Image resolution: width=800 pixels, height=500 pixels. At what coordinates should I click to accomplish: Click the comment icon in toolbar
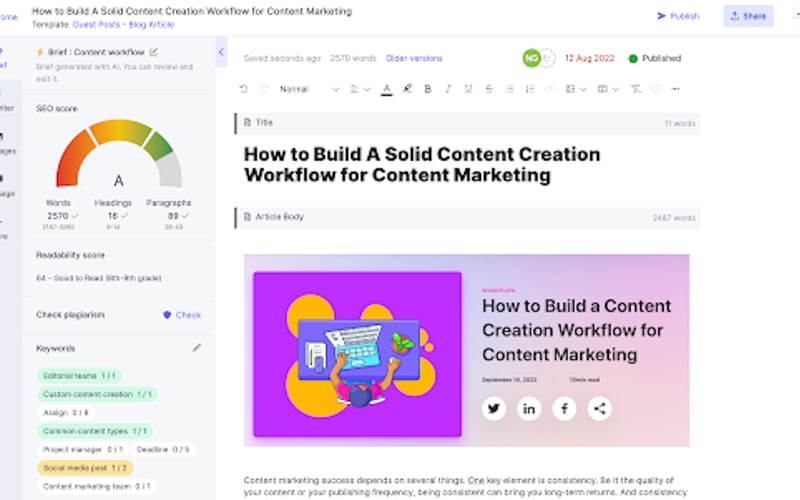click(656, 89)
